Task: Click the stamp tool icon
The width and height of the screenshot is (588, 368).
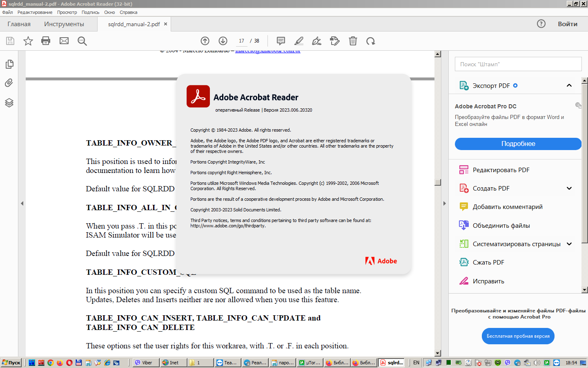Action: tap(335, 41)
